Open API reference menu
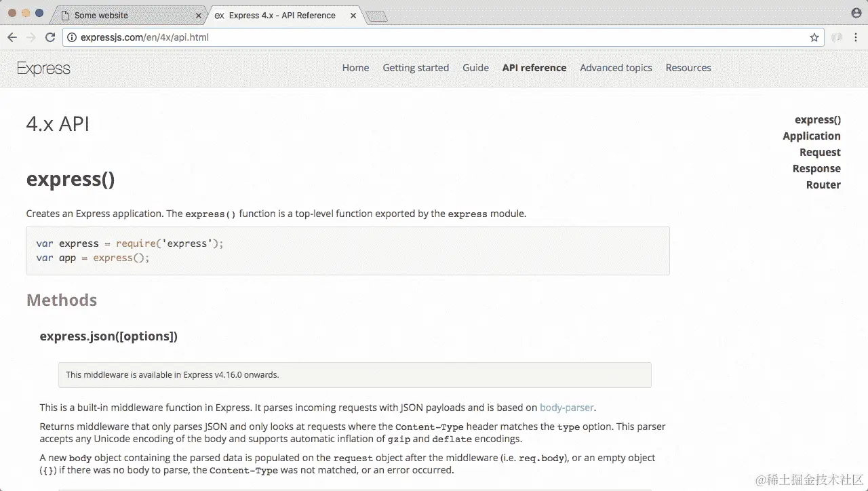868x491 pixels. click(x=534, y=68)
